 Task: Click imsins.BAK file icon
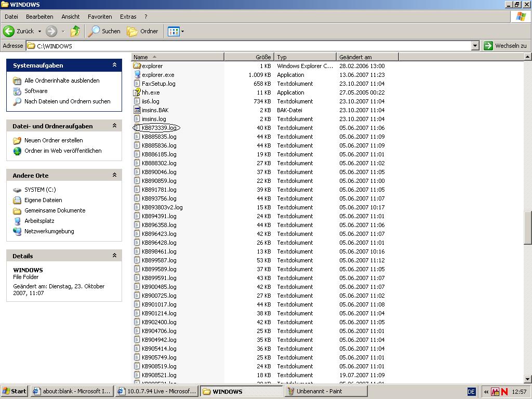(x=137, y=110)
